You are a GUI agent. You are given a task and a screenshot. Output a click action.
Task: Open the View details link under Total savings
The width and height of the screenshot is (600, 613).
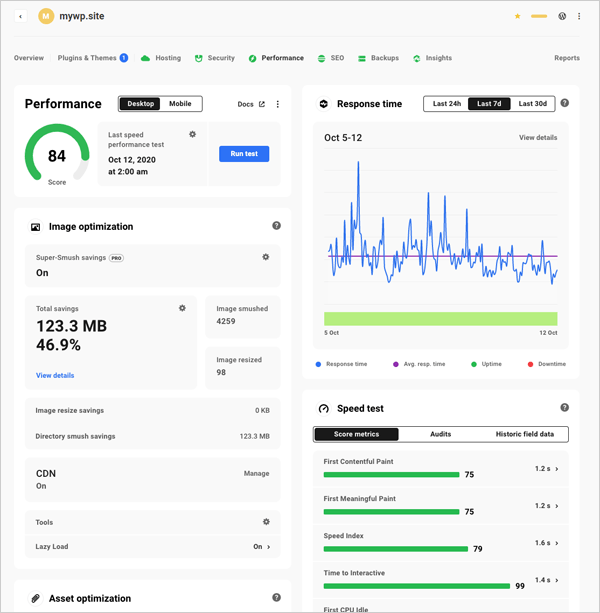click(x=55, y=376)
